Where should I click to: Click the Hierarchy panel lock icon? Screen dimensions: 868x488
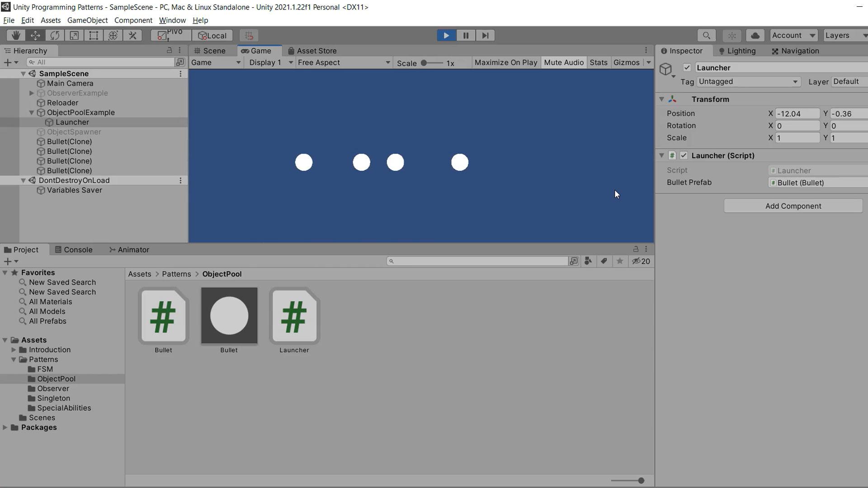coord(170,50)
